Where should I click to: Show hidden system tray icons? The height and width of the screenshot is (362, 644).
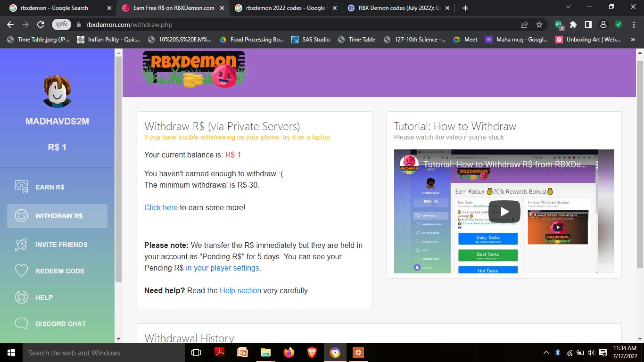(x=546, y=353)
